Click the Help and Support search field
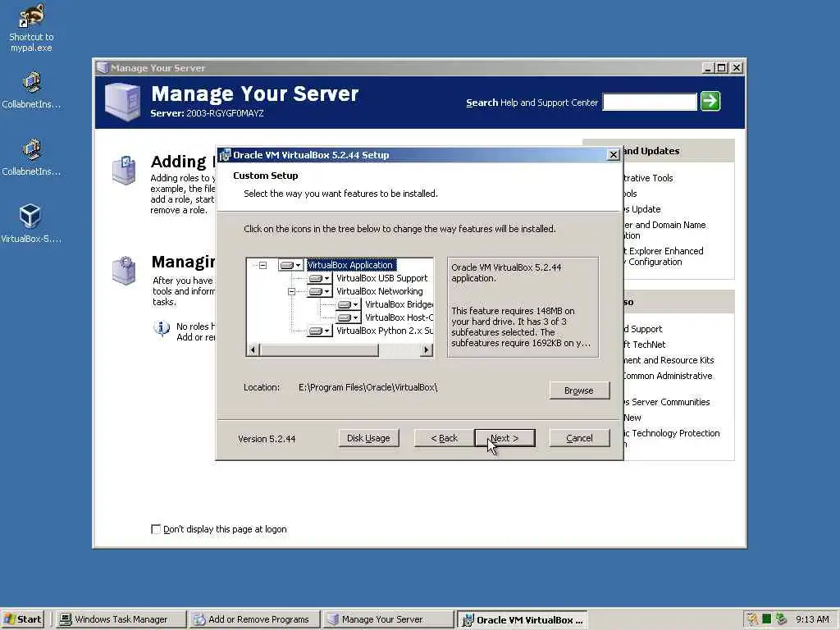 click(650, 102)
